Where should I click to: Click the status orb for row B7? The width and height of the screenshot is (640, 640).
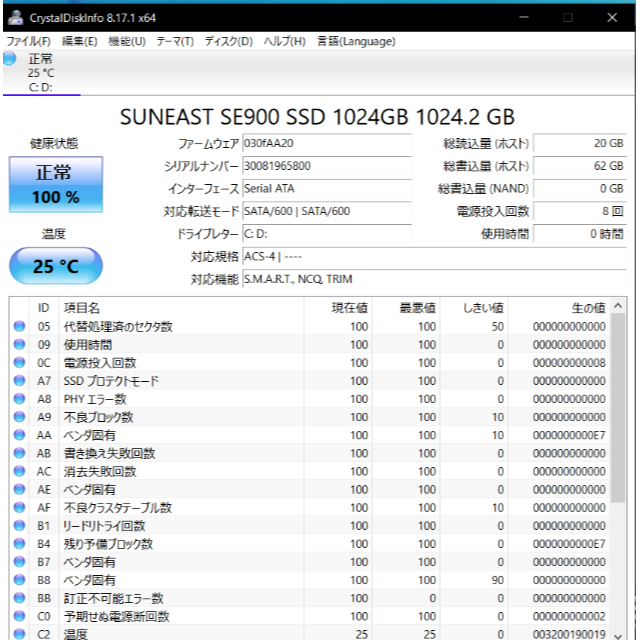pyautogui.click(x=19, y=562)
